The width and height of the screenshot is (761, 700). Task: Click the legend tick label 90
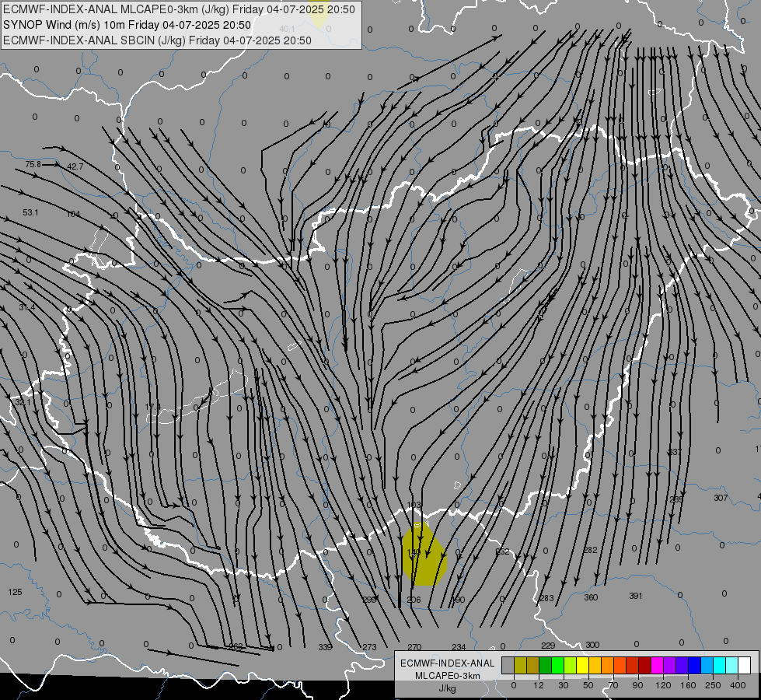(637, 685)
